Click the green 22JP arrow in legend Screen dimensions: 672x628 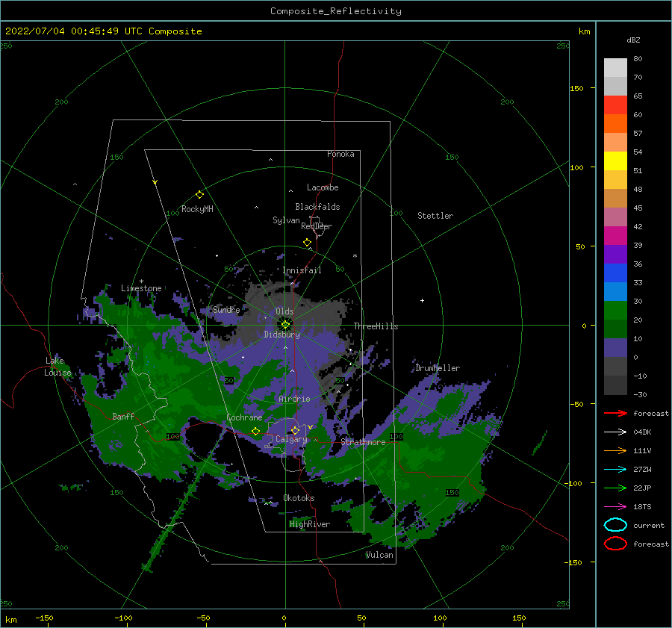(x=615, y=488)
